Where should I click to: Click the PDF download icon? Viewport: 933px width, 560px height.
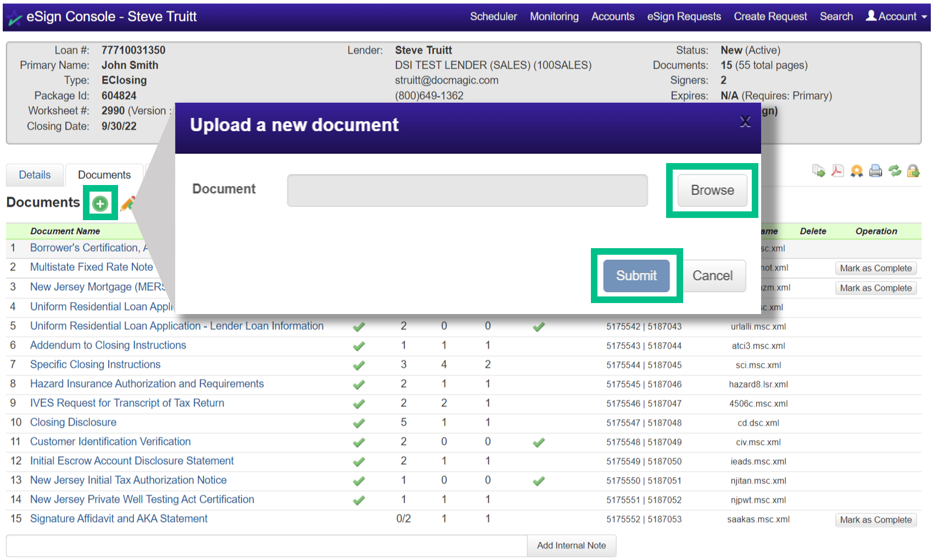(837, 171)
